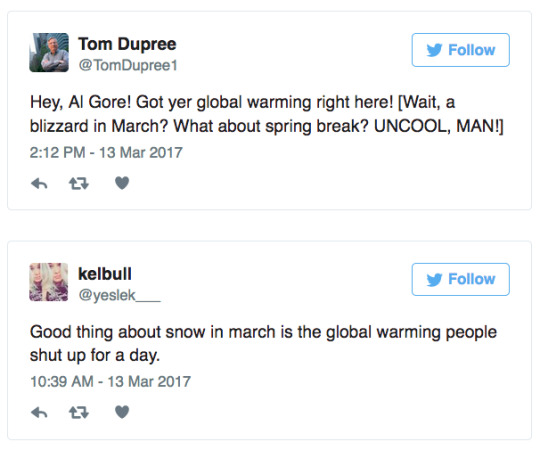Screen dimensions: 540x450
Task: Open the kelbull display name link
Action: pyautogui.click(x=105, y=274)
